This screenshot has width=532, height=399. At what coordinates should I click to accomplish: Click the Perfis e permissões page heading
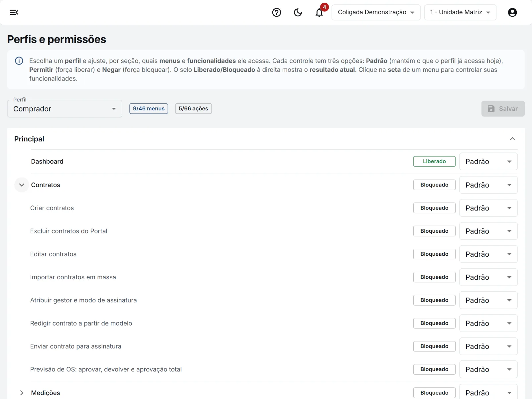coord(57,39)
